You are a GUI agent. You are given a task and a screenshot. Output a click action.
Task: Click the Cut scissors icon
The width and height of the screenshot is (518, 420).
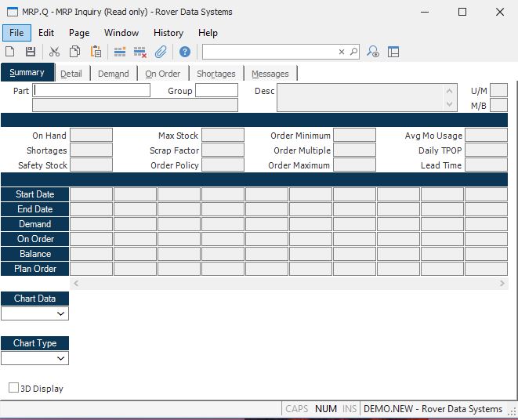point(54,52)
